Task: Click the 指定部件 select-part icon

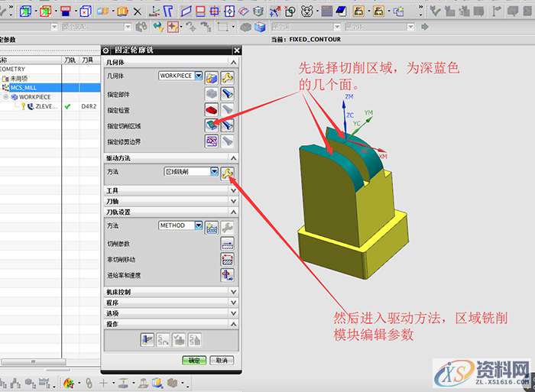Action: tap(212, 94)
